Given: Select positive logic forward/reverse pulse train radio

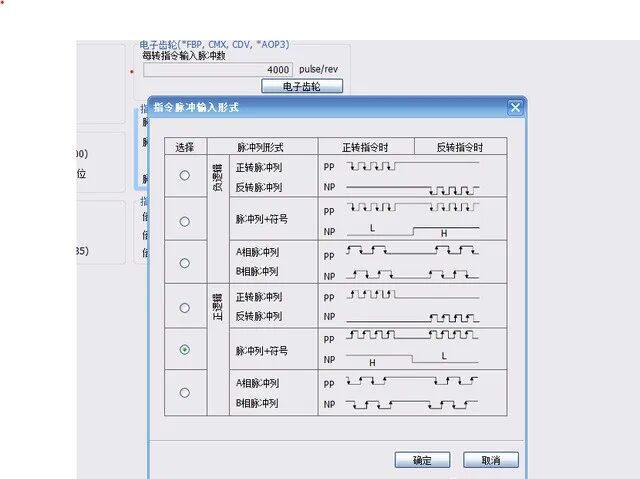Looking at the screenshot, I should 184,308.
